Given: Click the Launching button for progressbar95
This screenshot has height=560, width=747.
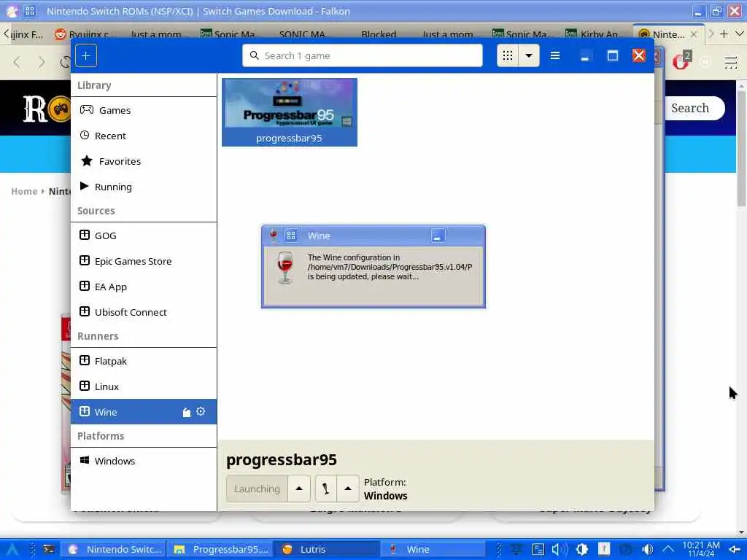Looking at the screenshot, I should point(258,489).
